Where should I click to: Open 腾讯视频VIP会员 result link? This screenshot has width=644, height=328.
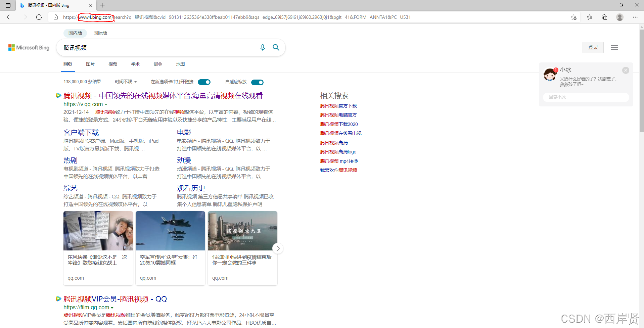click(x=115, y=299)
